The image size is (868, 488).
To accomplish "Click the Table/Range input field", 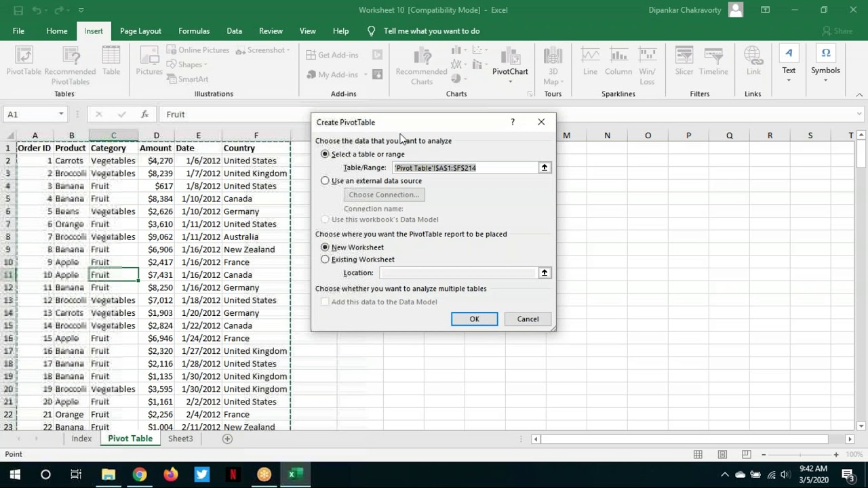I will (465, 167).
